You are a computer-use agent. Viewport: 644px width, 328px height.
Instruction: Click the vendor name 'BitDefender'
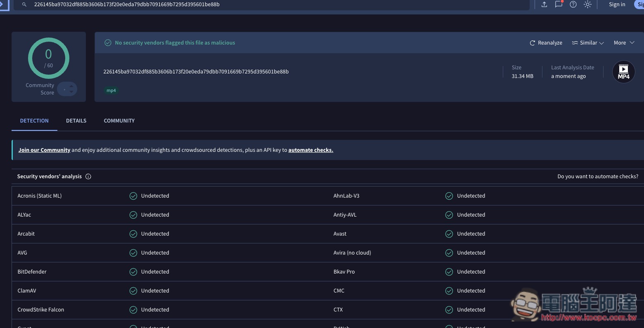pyautogui.click(x=32, y=272)
